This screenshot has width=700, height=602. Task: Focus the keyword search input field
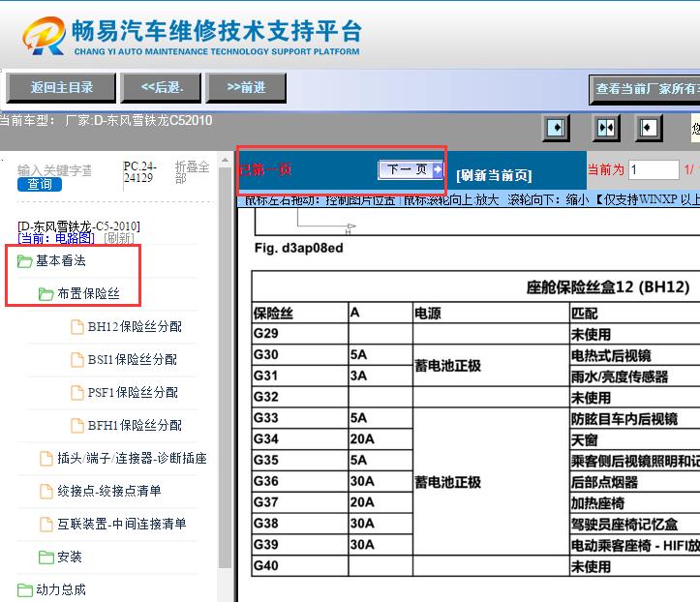[x=55, y=170]
